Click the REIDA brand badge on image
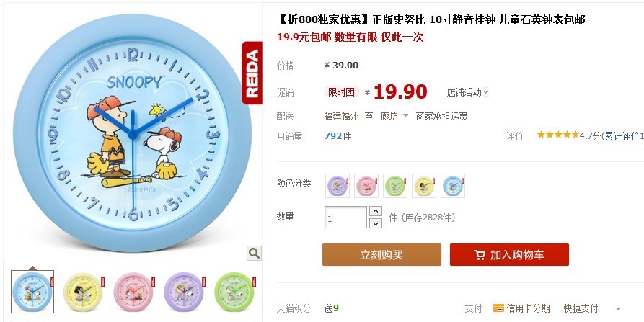 coord(252,73)
